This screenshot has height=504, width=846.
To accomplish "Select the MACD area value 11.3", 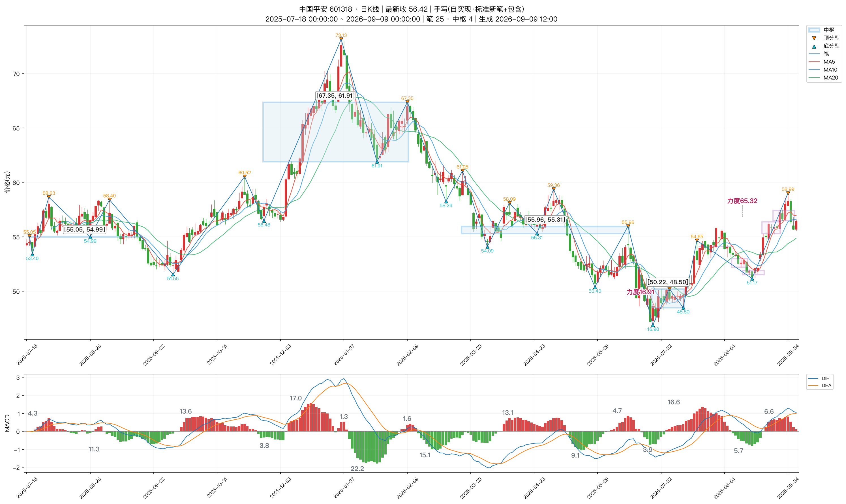I will (x=94, y=449).
